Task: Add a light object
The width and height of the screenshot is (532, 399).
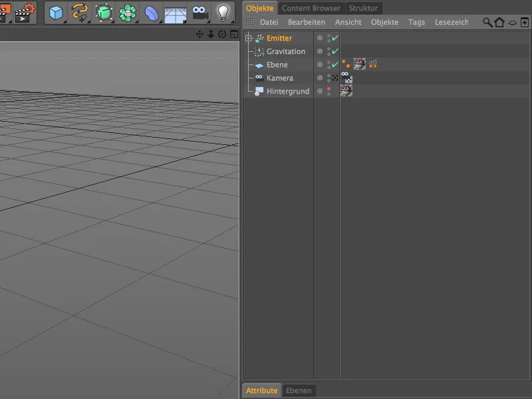Action: 225,11
